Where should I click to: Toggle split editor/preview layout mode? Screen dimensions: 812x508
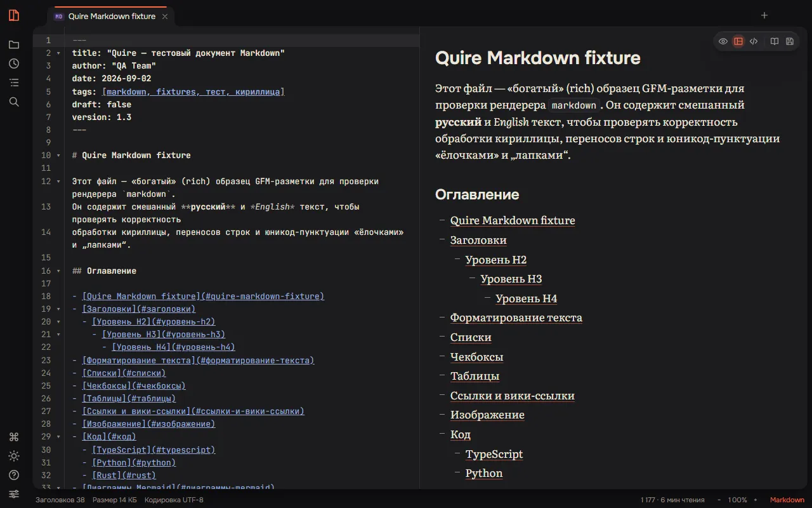738,41
